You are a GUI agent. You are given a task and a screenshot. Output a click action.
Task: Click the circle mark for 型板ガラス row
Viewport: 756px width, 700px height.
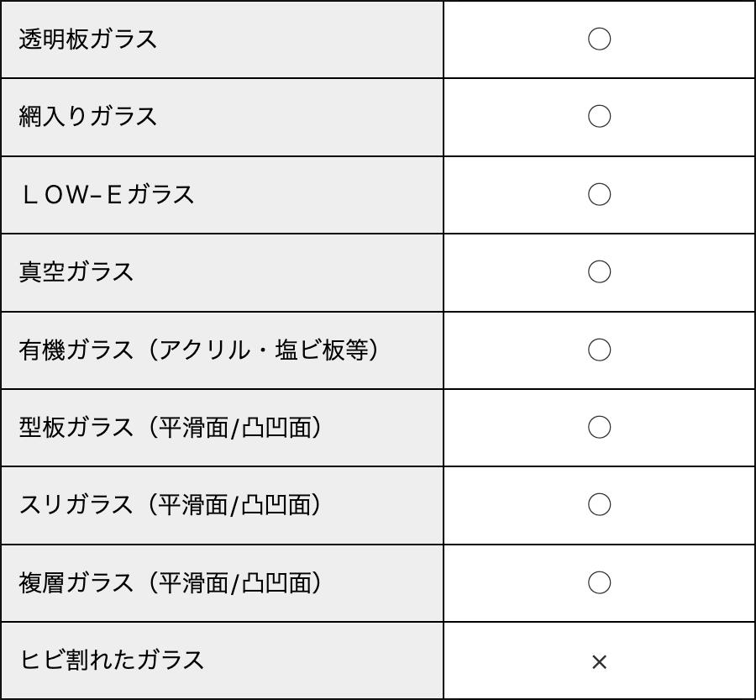[599, 428]
